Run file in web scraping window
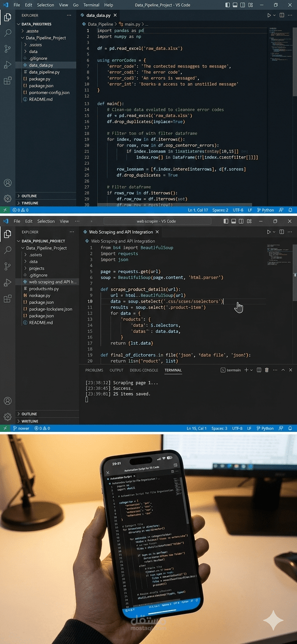297x644 pixels. click(x=269, y=232)
